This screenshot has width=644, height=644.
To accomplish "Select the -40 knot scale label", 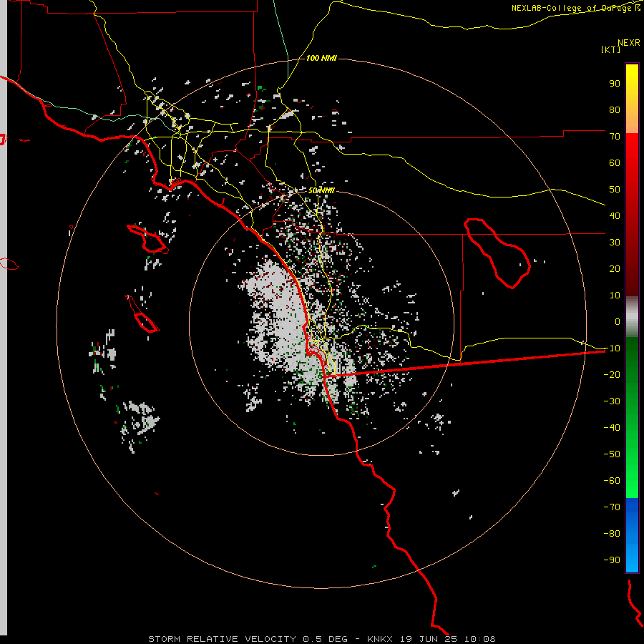I will point(612,428).
